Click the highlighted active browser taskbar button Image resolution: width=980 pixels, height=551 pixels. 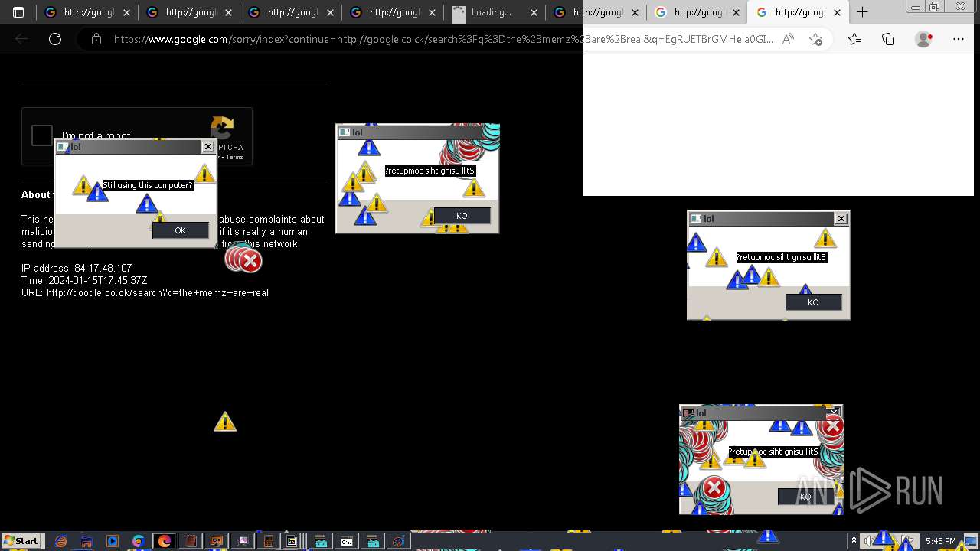[x=165, y=541]
